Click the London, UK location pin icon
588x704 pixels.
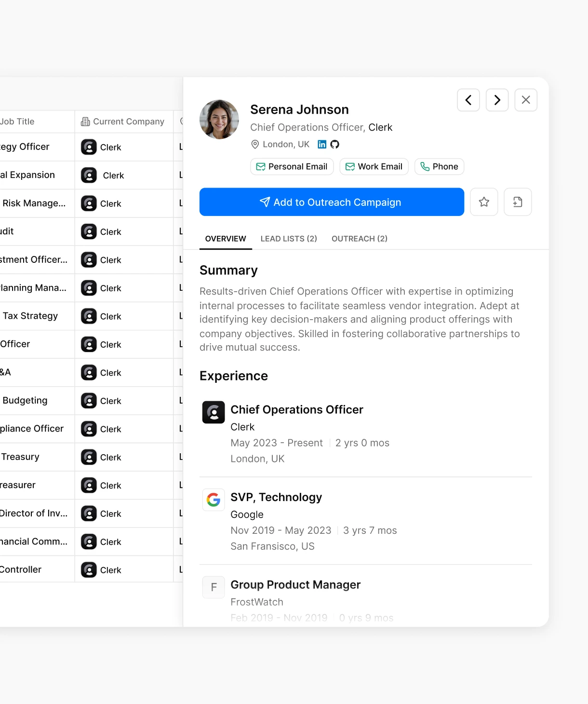[255, 144]
